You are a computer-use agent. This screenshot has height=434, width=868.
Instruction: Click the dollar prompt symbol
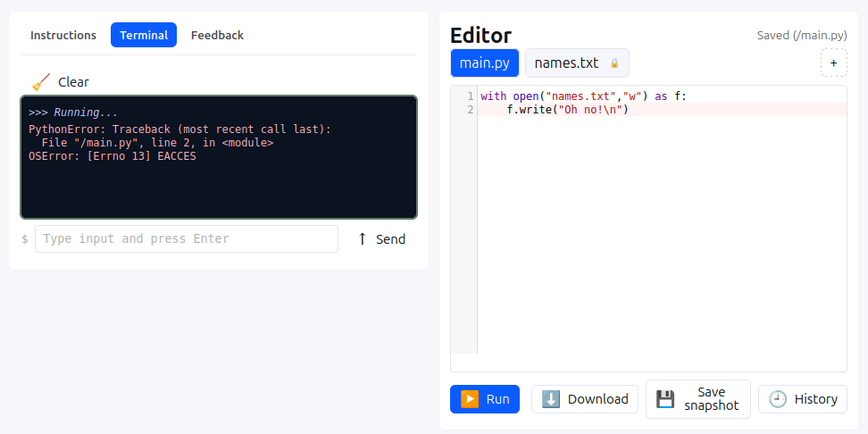coord(25,239)
